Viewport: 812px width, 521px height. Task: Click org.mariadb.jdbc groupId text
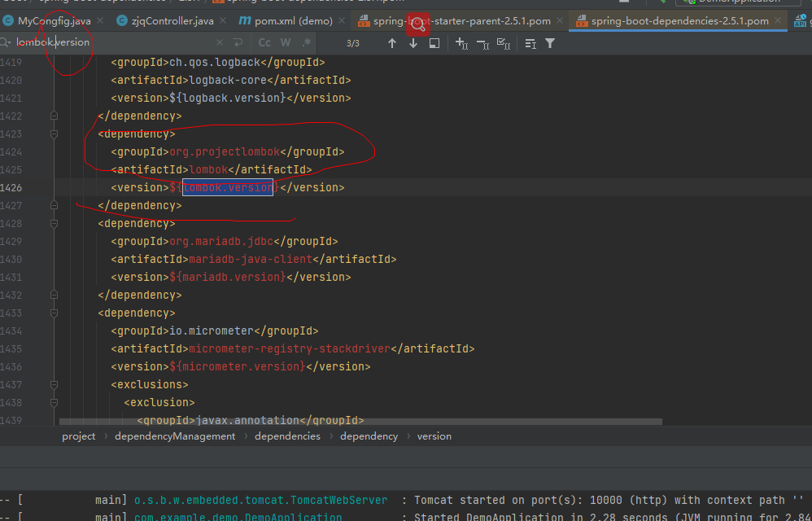(x=221, y=241)
